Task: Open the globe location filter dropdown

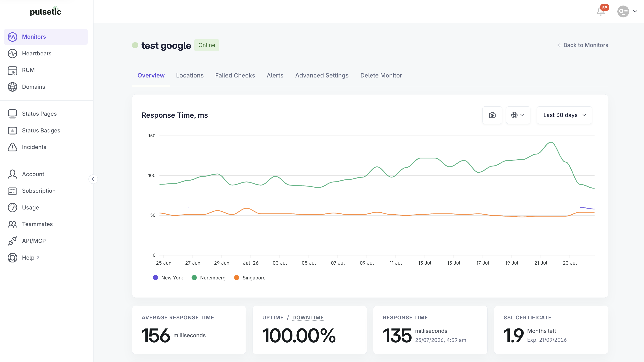Action: [x=518, y=115]
